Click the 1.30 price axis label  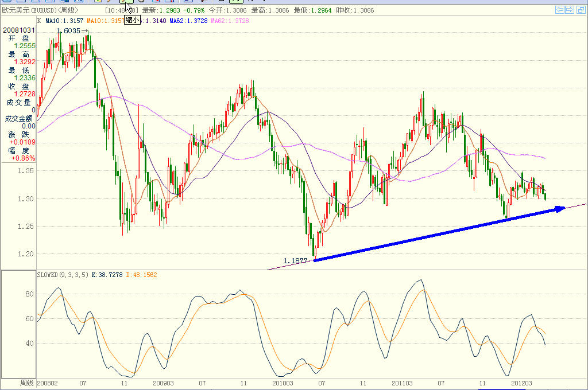[25, 199]
